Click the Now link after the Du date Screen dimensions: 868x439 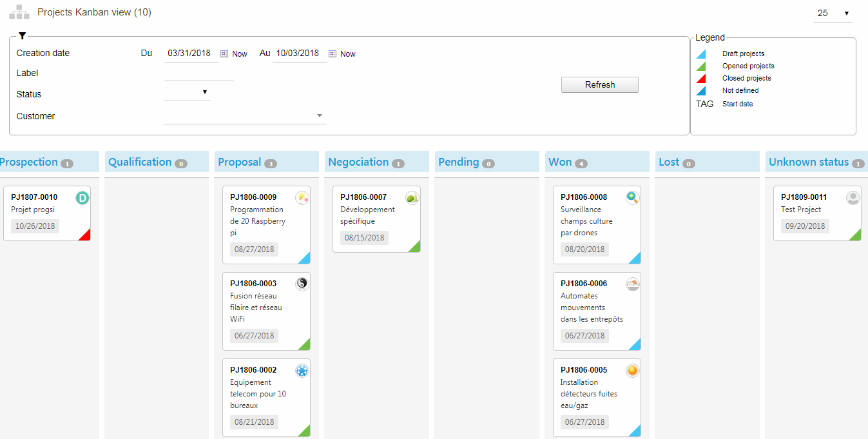point(240,54)
